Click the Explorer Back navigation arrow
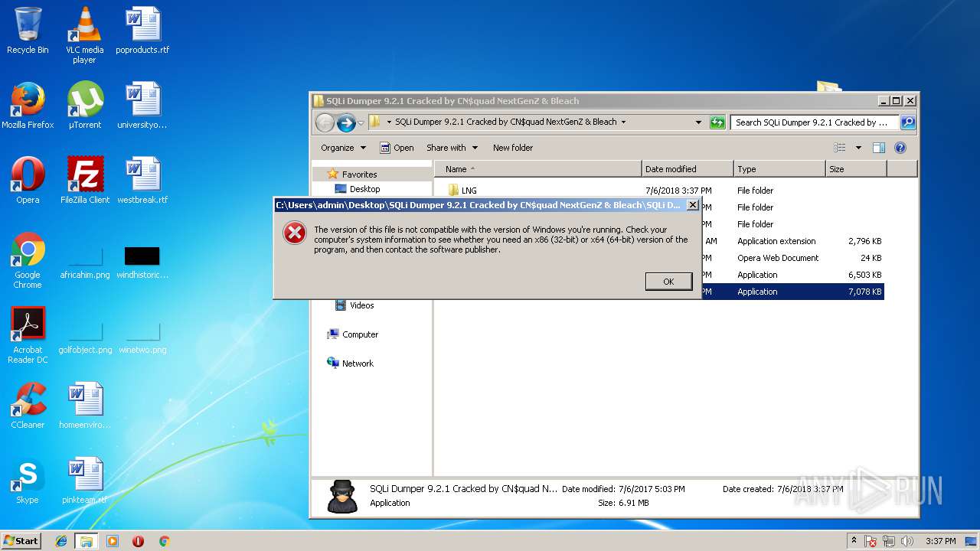This screenshot has height=551, width=980. click(325, 122)
